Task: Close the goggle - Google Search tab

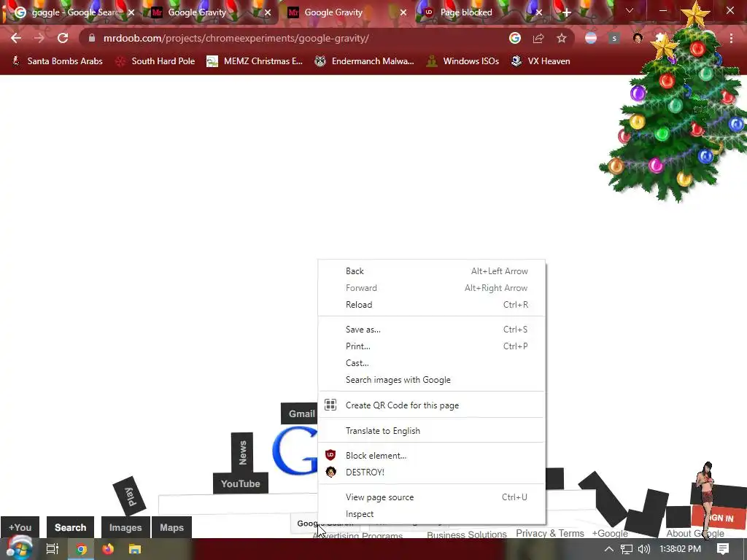Action: click(x=131, y=12)
